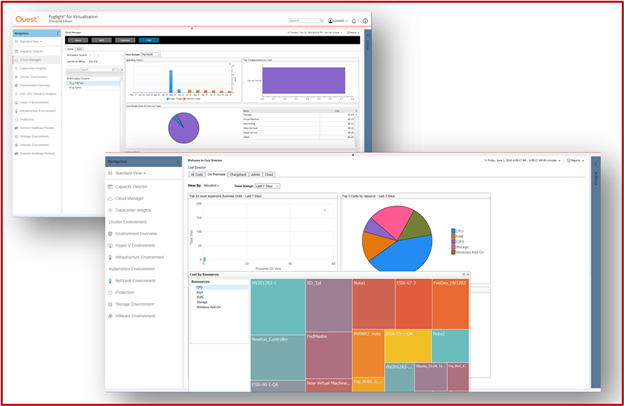
Task: Click Capacity Director icon in back window navigation
Action: pos(16,51)
